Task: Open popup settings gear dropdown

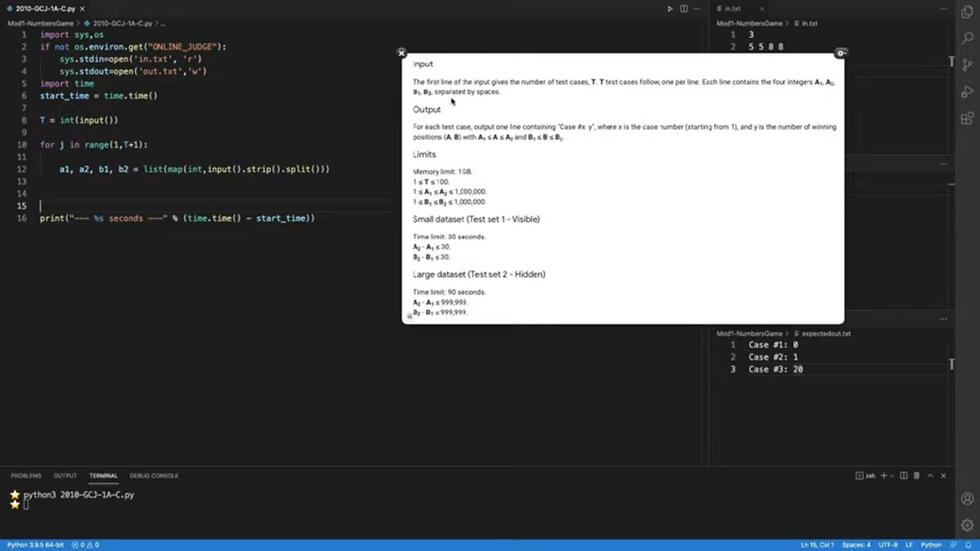Action: point(841,53)
